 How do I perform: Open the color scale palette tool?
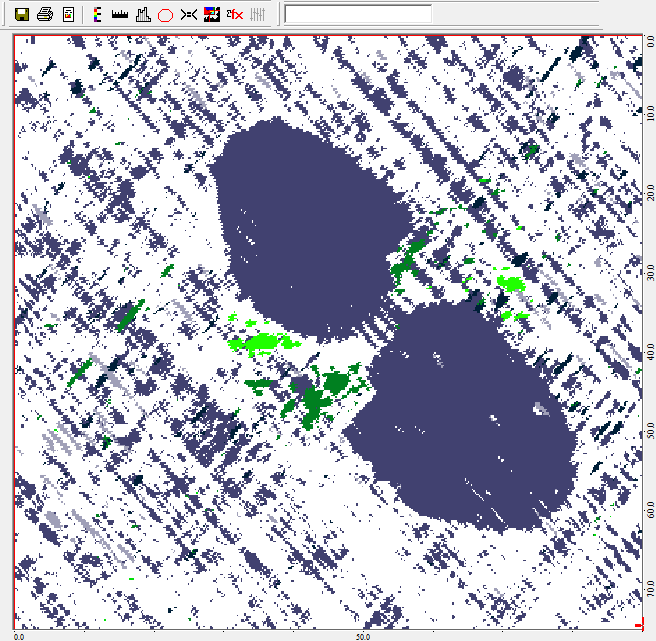96,14
